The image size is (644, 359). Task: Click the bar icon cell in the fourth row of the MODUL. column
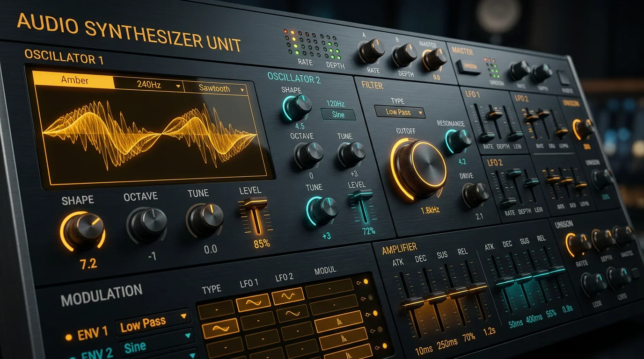(344, 338)
